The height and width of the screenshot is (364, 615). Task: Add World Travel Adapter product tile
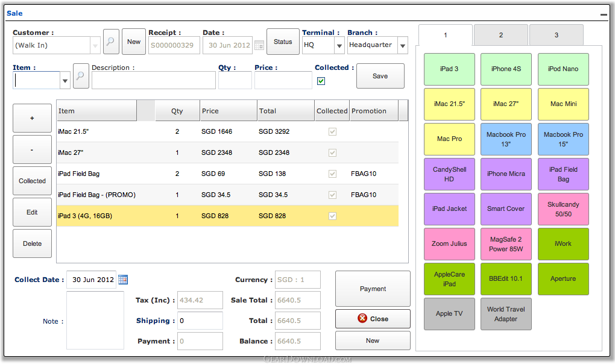click(x=506, y=314)
